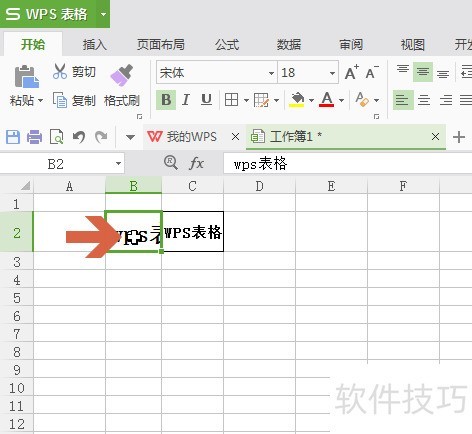Activate the Format Painter brush
The width and height of the screenshot is (472, 434).
(x=122, y=75)
